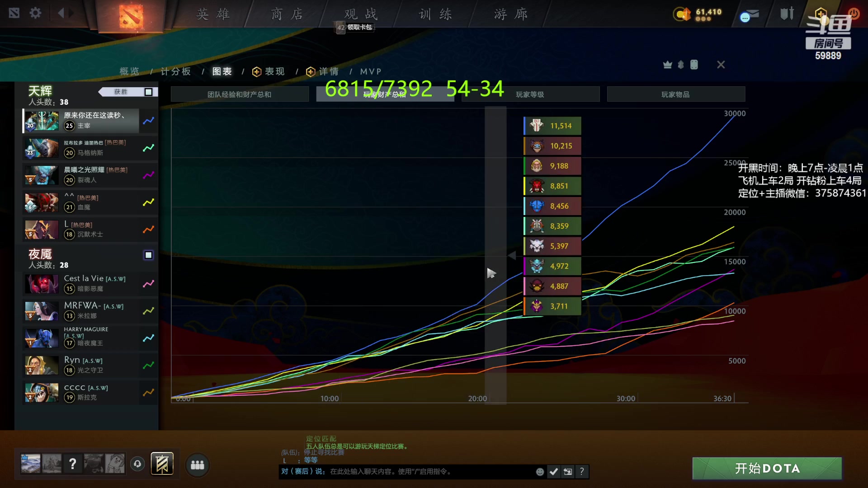Open the battle banner icon
This screenshot has height=488, width=868.
tap(162, 464)
